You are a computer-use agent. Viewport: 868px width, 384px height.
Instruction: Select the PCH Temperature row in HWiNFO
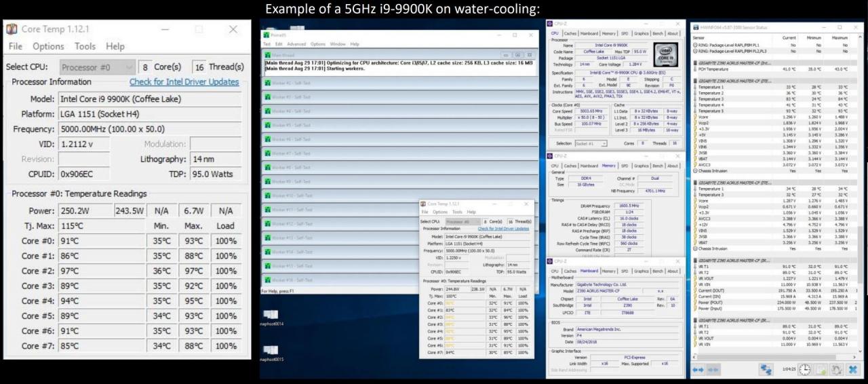coord(776,69)
